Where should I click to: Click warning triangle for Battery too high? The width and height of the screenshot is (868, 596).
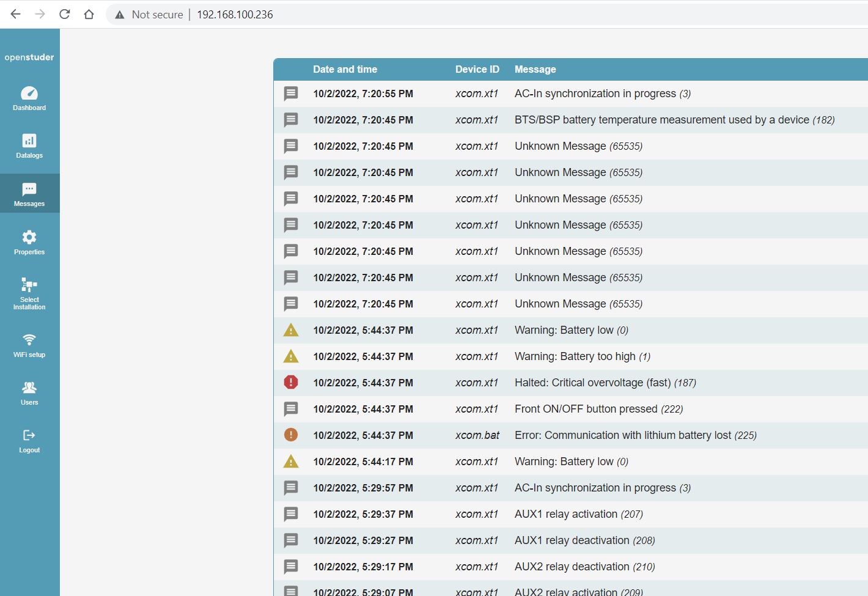tap(291, 356)
